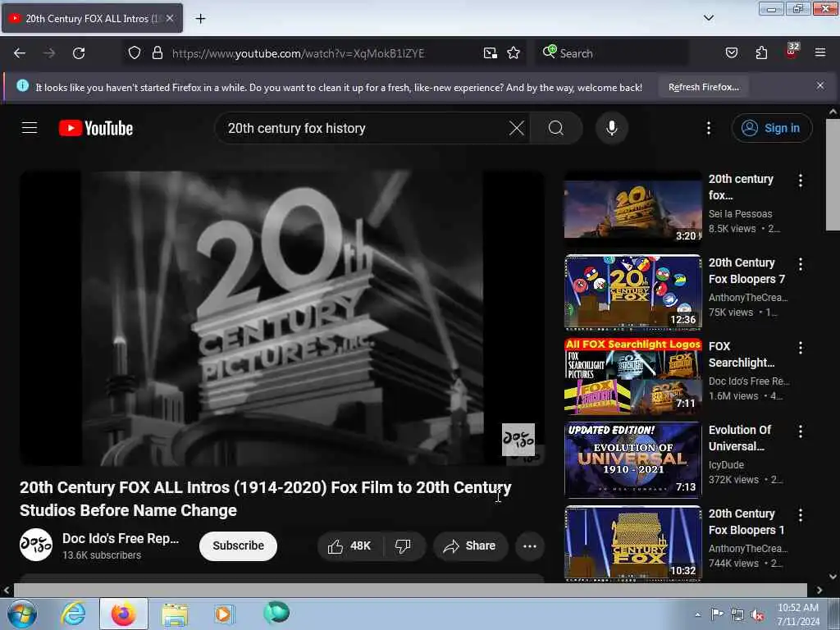
Task: Open Doc Ido's channel avatar
Action: click(36, 545)
